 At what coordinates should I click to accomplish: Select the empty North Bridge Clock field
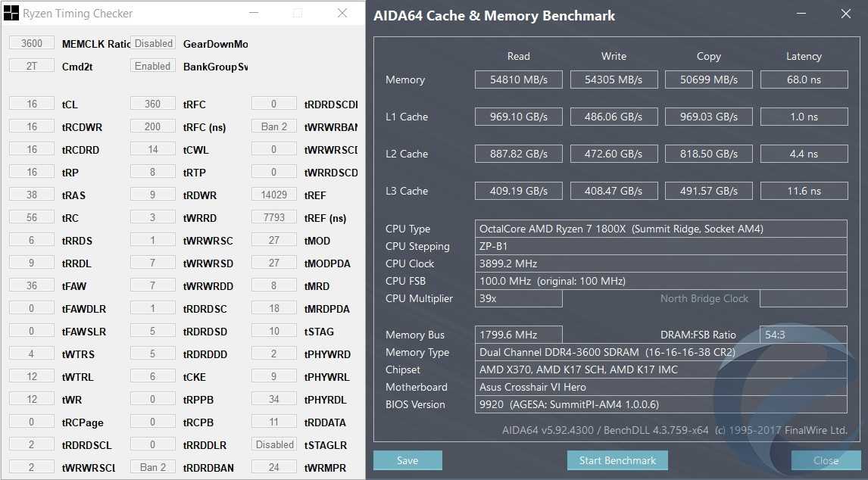pyautogui.click(x=803, y=298)
